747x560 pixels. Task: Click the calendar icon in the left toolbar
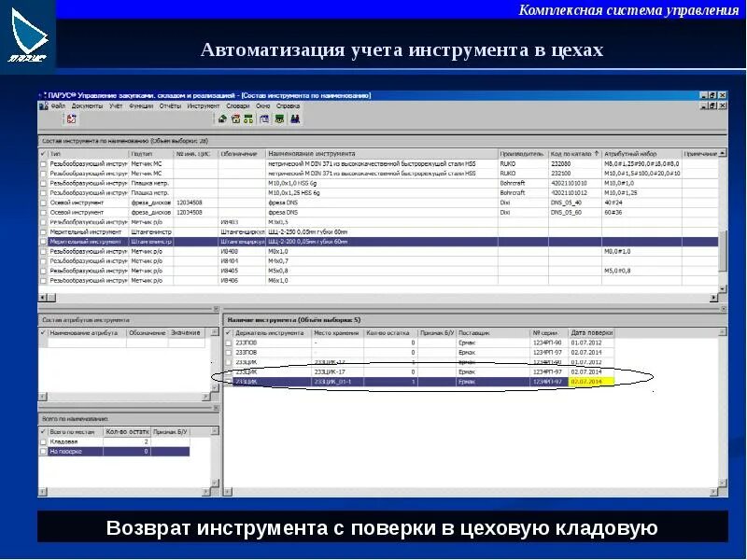point(71,119)
